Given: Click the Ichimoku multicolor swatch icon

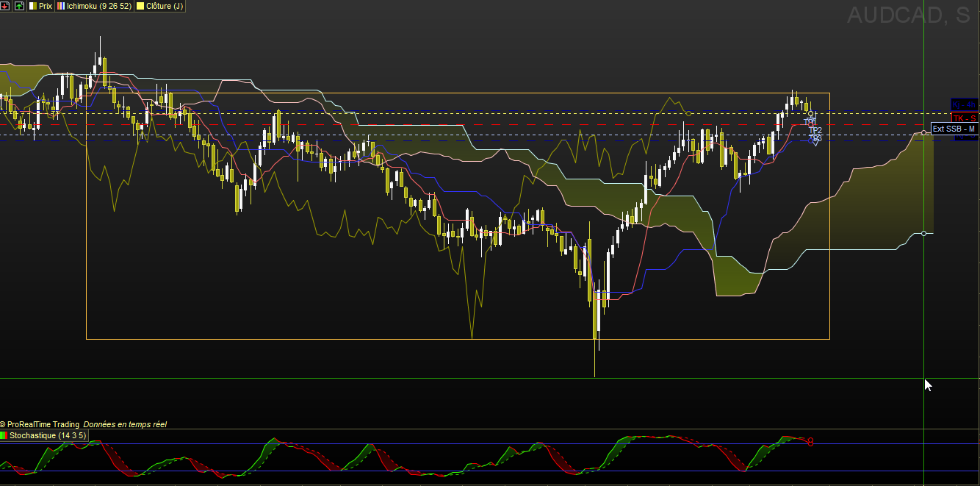Looking at the screenshot, I should coord(61,6).
